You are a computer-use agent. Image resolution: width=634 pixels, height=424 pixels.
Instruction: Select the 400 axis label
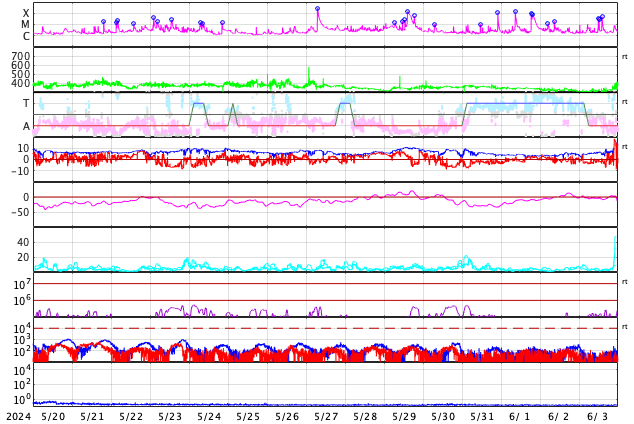click(x=21, y=83)
